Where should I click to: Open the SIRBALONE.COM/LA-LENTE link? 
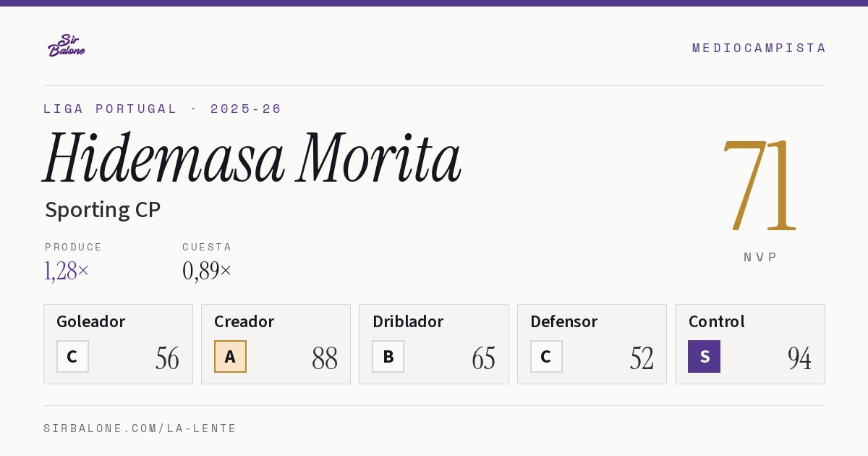coord(140,428)
